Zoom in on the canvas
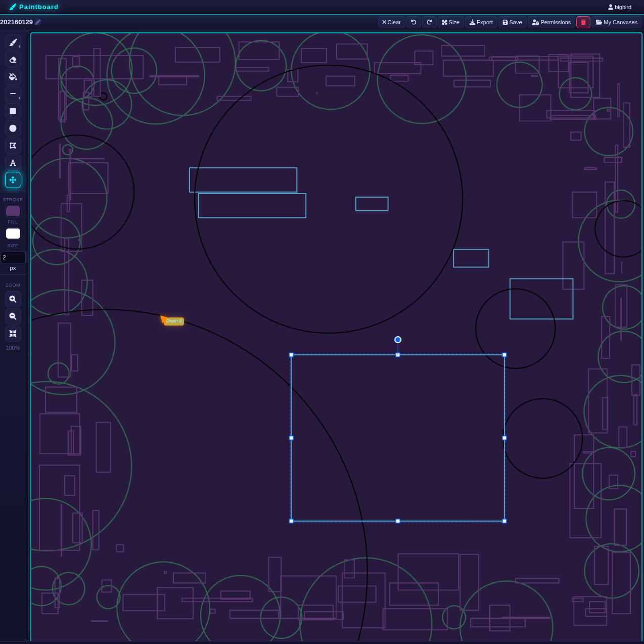Image resolution: width=644 pixels, height=644 pixels. tap(13, 299)
